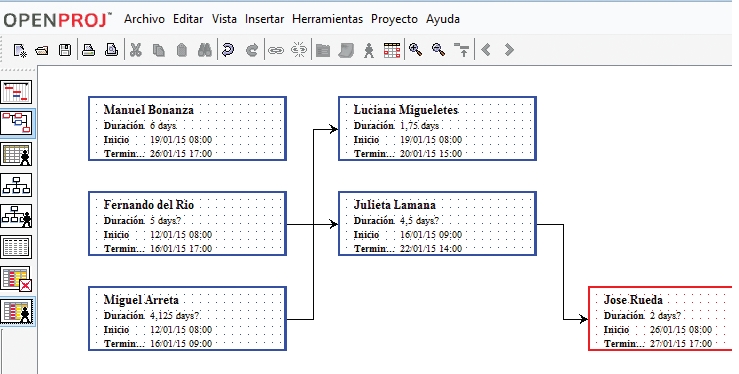Screen dimensions: 739x374
Task: Click the "1,75 days" duration value
Action: (419, 126)
